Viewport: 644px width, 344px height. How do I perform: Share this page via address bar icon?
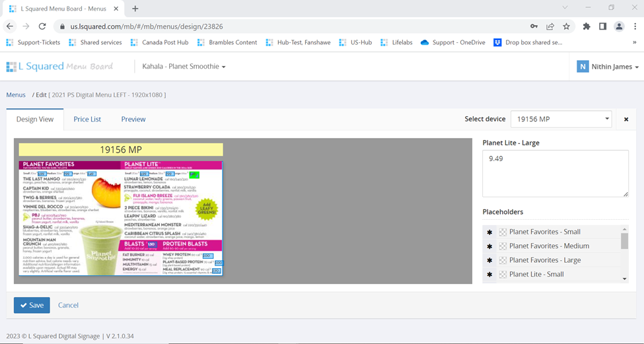(x=550, y=26)
